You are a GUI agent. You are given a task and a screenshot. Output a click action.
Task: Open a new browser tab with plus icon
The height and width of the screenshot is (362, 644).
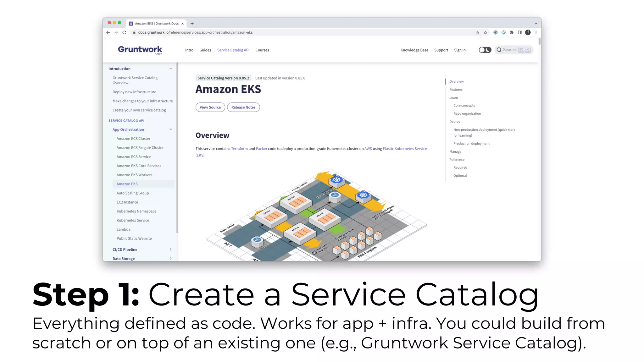pyautogui.click(x=192, y=24)
